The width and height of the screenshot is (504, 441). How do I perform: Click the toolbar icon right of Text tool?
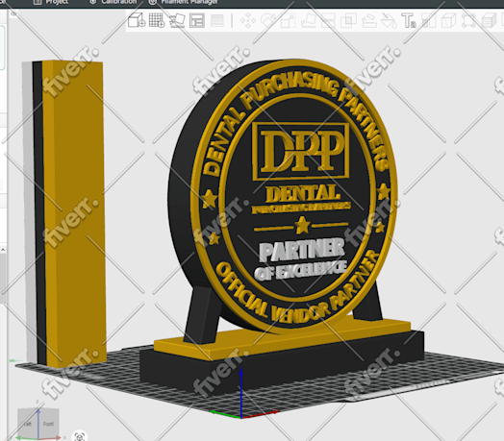429,20
